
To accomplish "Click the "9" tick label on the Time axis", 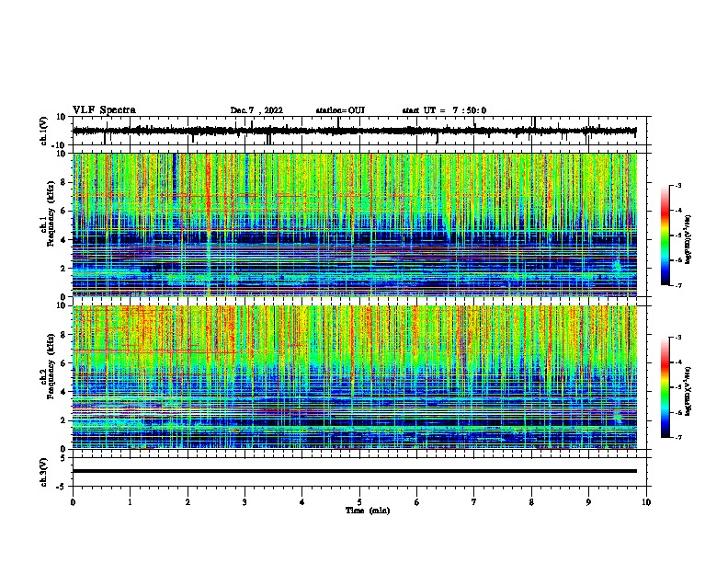I will click(x=588, y=502).
